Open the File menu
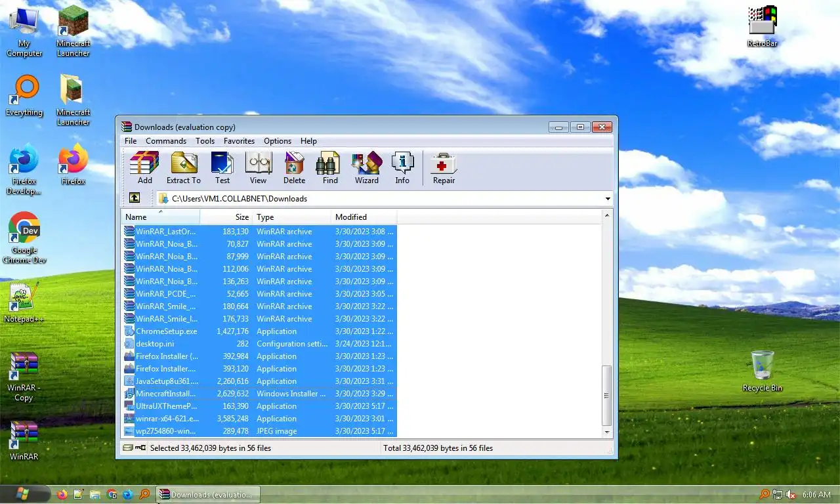 click(x=131, y=141)
